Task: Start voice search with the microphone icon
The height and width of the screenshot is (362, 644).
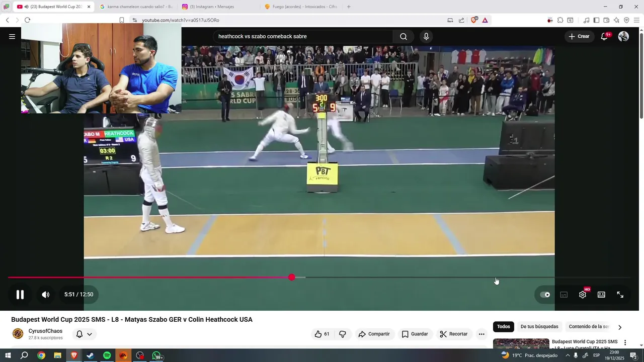Action: pos(426,36)
